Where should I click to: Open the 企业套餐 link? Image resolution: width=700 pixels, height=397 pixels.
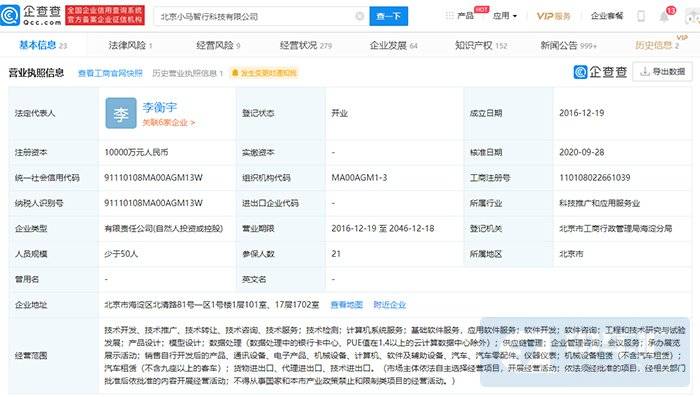coord(607,16)
